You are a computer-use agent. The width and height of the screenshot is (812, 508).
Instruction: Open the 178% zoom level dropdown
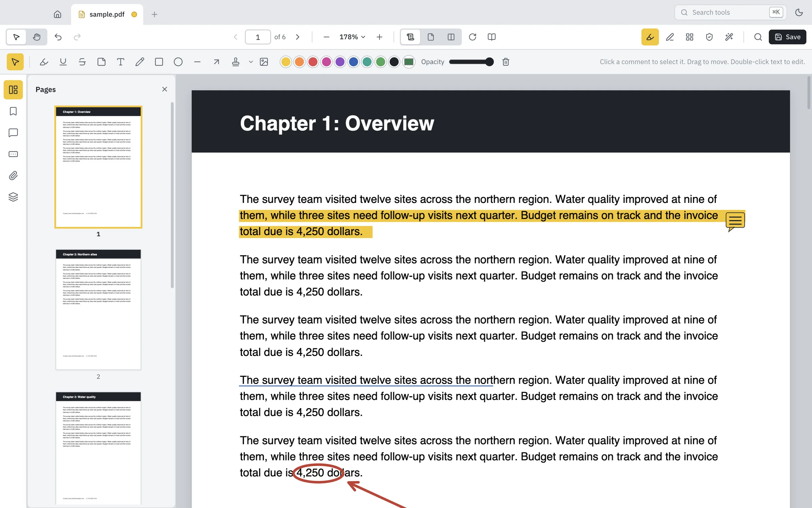point(352,37)
